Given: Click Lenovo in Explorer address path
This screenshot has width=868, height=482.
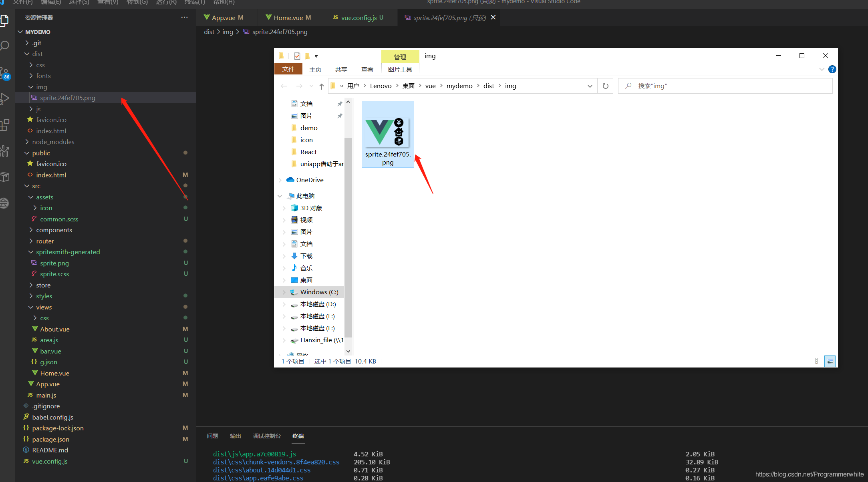Looking at the screenshot, I should [x=381, y=86].
